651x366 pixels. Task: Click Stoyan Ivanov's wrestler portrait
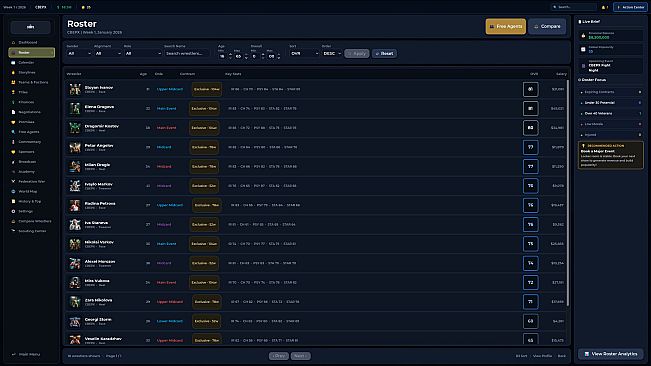coord(75,89)
